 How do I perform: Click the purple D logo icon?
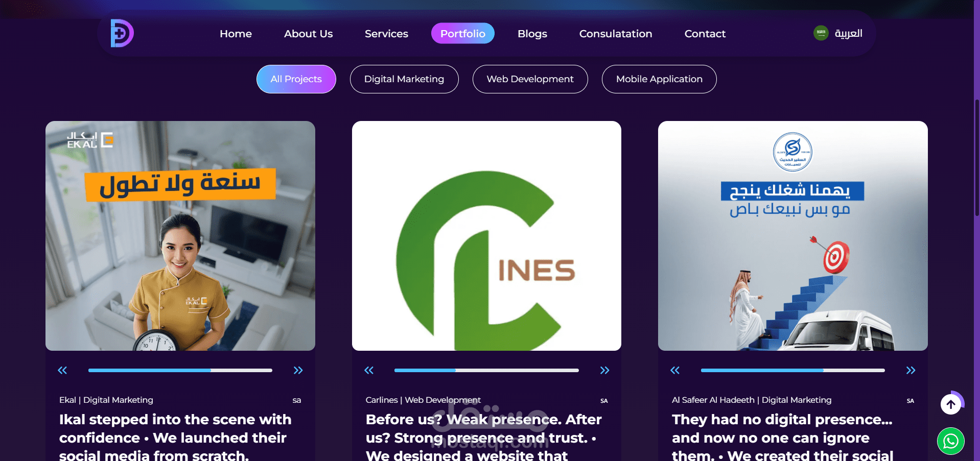pos(122,33)
